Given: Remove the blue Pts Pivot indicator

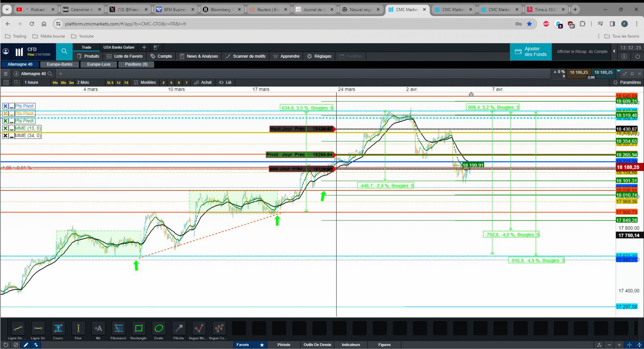Looking at the screenshot, I should [x=5, y=106].
